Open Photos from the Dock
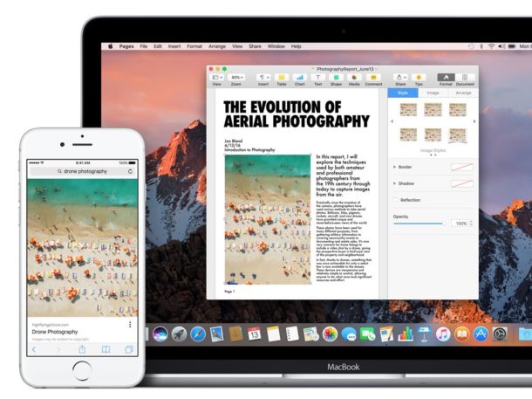Viewport: 532px width, 399px height. [x=330, y=334]
